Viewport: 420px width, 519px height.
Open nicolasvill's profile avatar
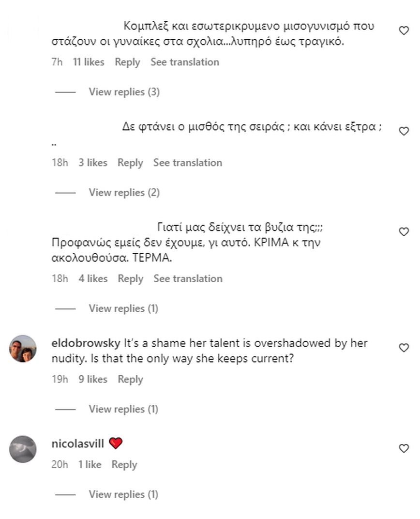click(x=23, y=449)
